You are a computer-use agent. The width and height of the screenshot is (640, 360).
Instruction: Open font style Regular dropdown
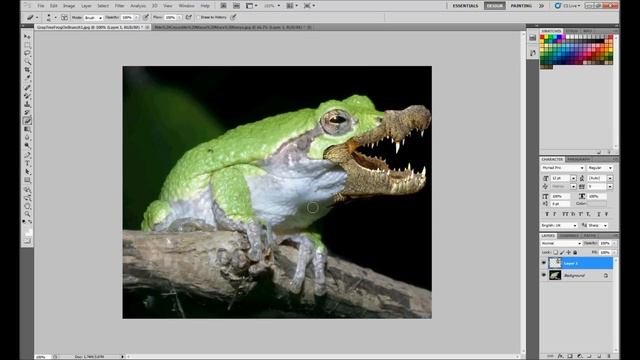click(600, 168)
